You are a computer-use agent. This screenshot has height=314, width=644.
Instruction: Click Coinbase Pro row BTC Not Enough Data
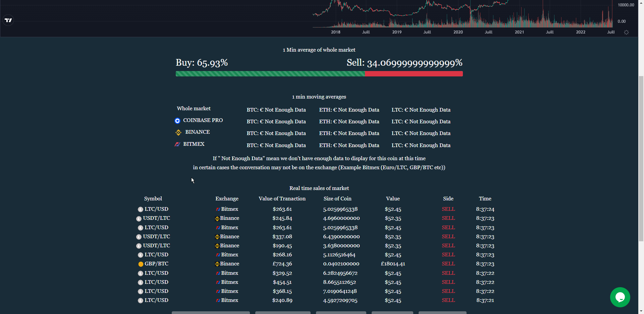pos(276,122)
